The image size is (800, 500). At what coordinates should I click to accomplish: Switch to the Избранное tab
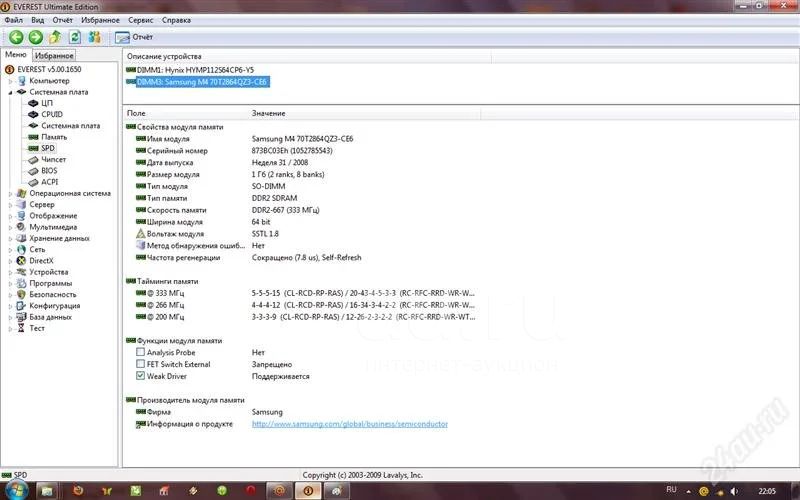(54, 55)
